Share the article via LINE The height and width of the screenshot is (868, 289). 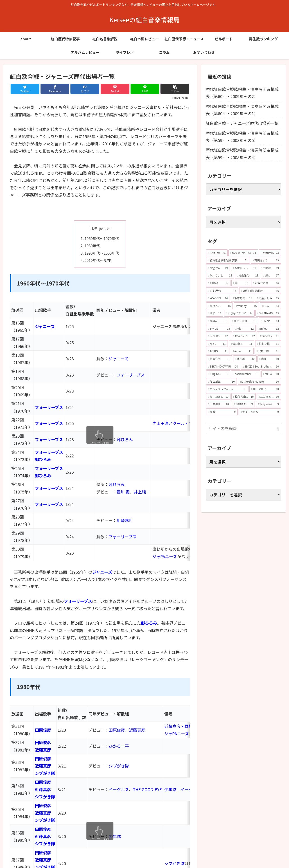pos(145,89)
